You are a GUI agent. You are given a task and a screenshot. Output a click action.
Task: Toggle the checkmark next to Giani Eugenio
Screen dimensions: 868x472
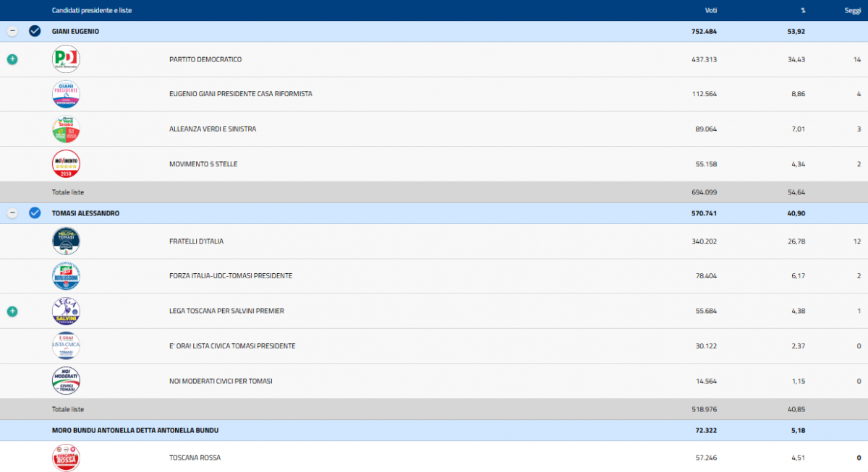coord(35,31)
